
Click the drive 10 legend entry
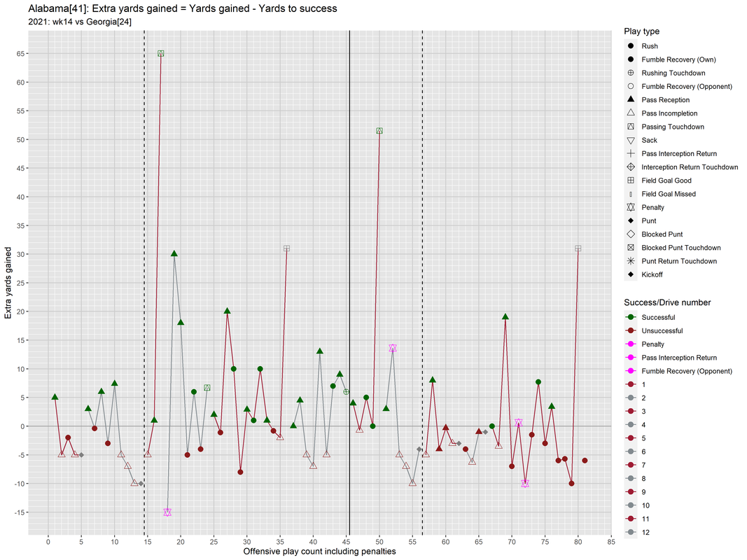[x=637, y=505]
